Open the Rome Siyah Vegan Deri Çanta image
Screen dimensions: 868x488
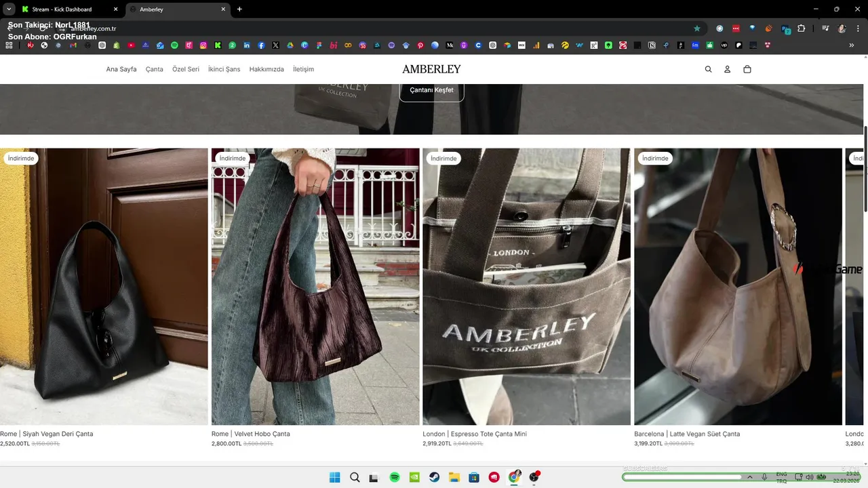[x=104, y=287]
